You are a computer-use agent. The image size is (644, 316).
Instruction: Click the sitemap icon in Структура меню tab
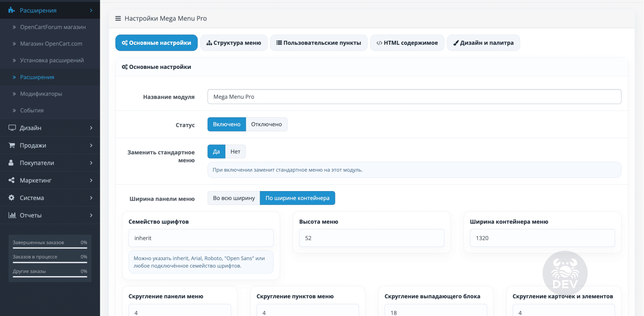click(x=209, y=43)
